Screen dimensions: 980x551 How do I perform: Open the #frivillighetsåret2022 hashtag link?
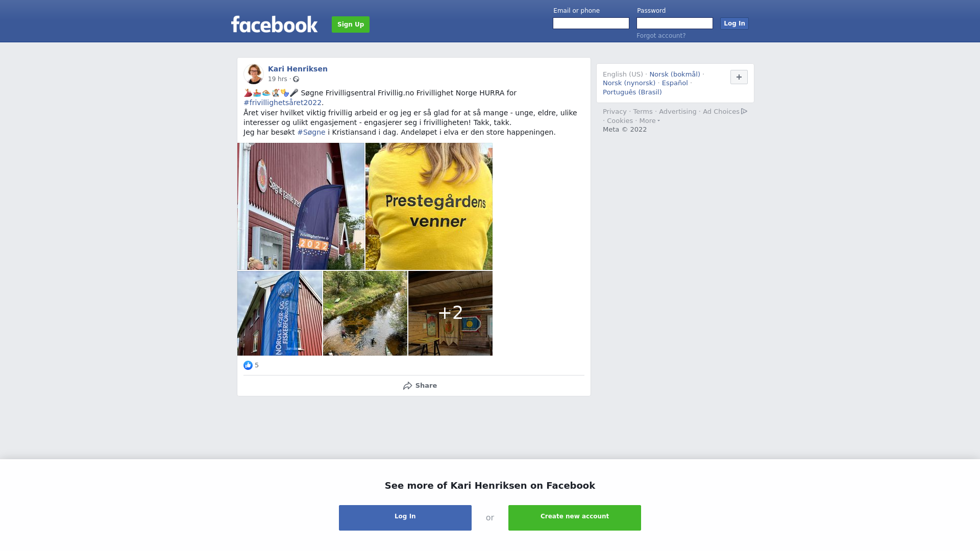(x=282, y=103)
